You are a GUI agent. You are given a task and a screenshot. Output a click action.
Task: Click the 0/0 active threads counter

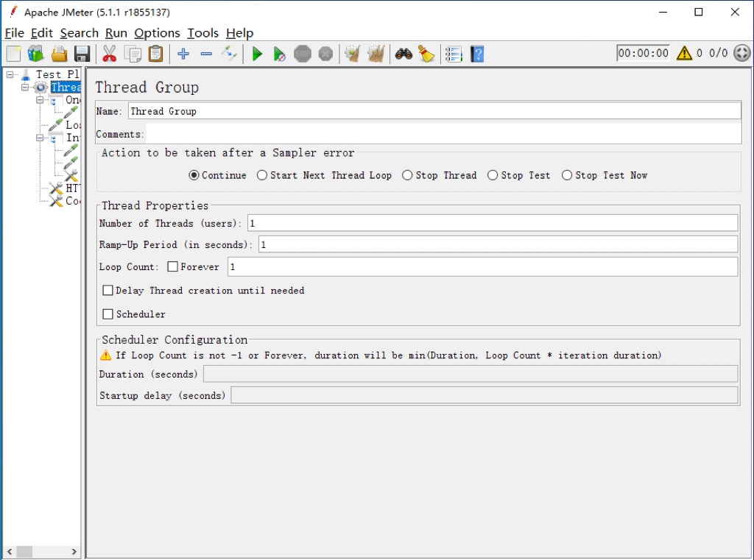[719, 53]
